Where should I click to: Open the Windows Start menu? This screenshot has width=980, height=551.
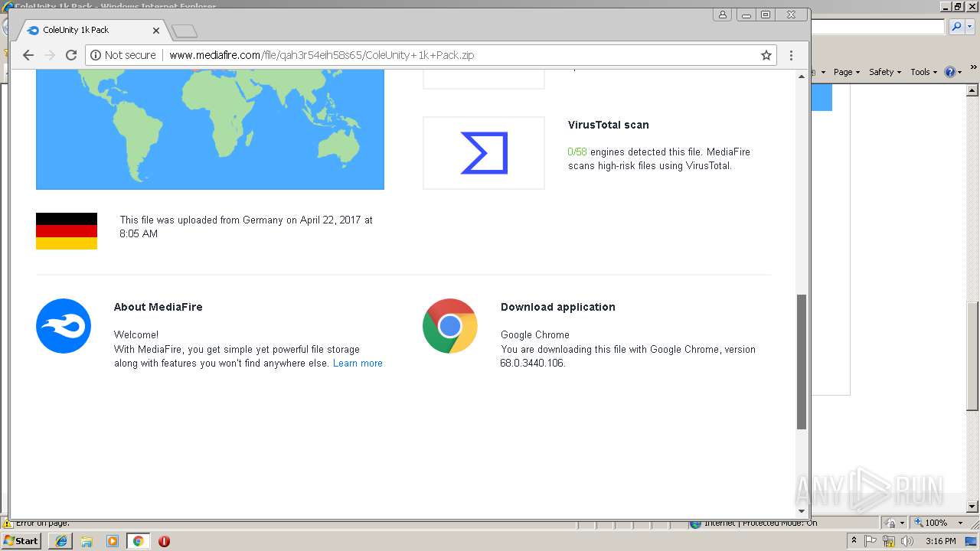pyautogui.click(x=21, y=540)
